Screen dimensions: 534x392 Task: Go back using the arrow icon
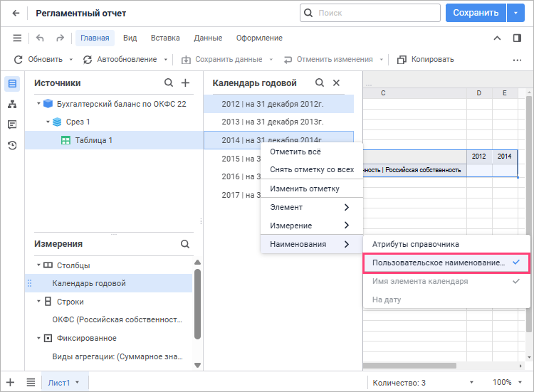[x=16, y=14]
